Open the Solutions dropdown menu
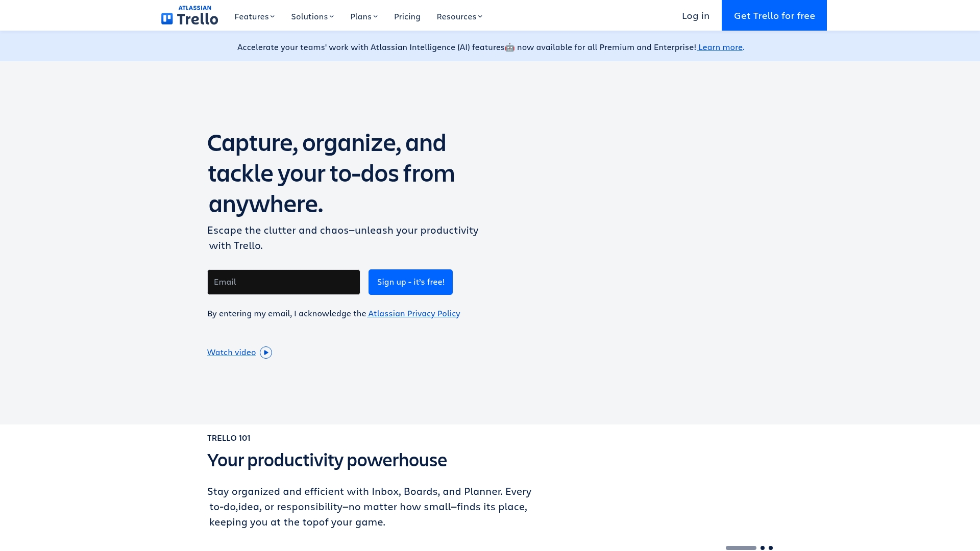The image size is (980, 551). tap(312, 16)
